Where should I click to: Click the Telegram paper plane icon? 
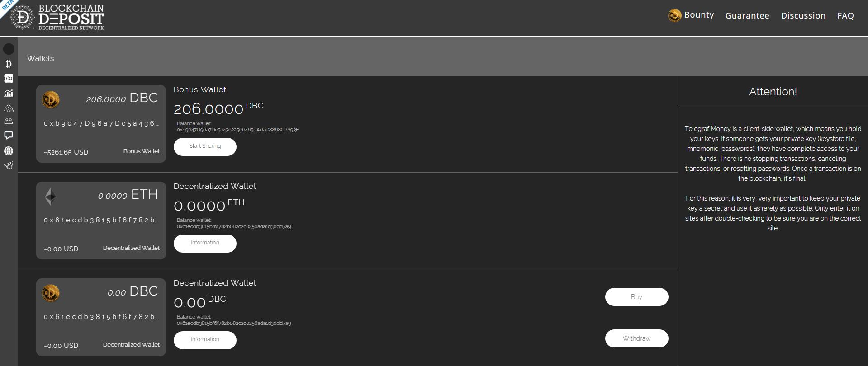tap(9, 165)
